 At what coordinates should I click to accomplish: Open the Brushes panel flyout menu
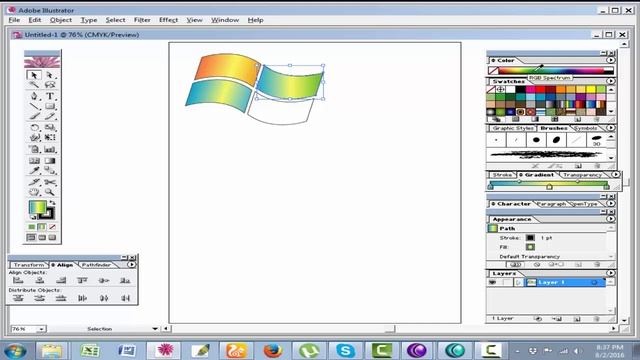click(x=611, y=128)
